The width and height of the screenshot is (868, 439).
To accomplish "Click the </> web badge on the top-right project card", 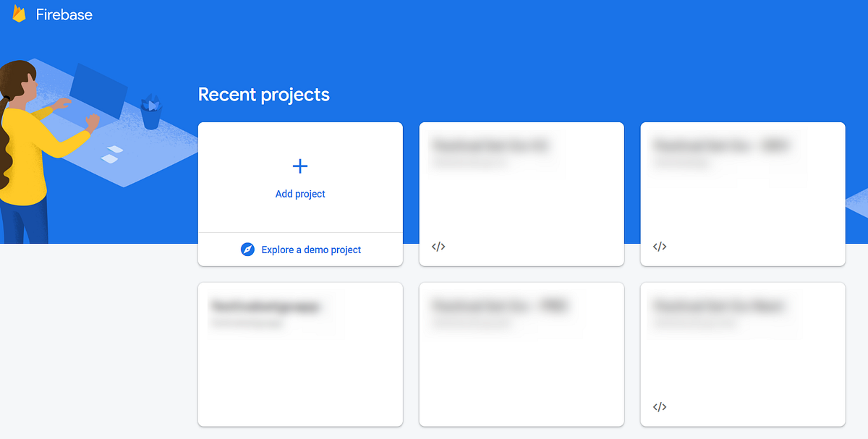I will click(659, 246).
